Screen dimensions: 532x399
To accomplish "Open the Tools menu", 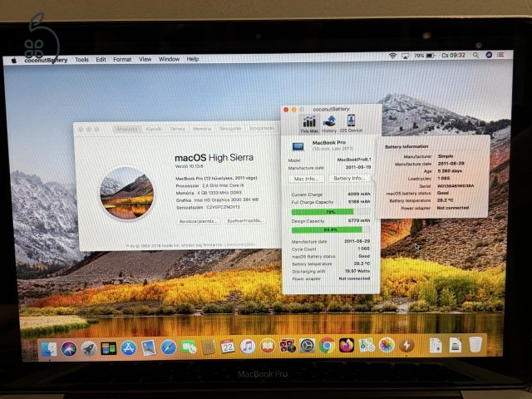I will (x=81, y=60).
